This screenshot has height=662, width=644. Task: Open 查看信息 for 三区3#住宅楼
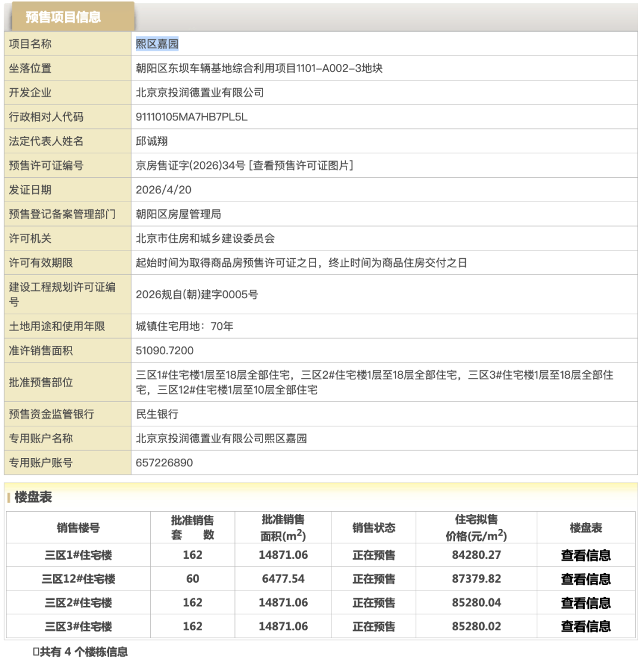[x=586, y=626]
